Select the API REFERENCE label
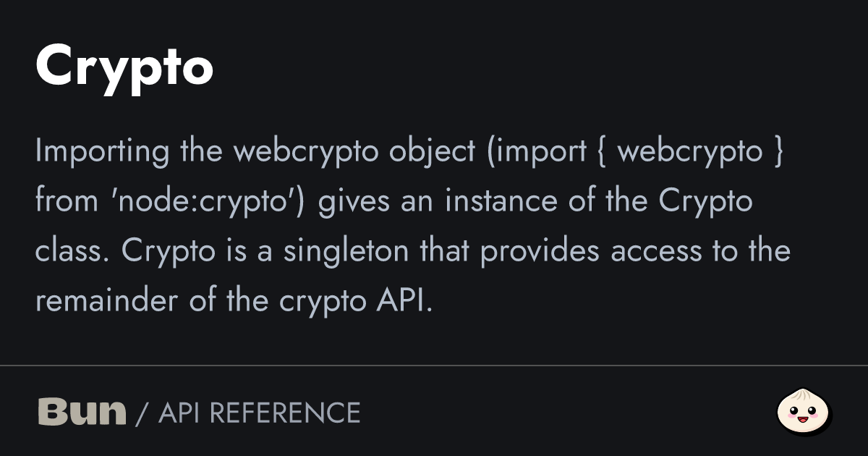Image resolution: width=868 pixels, height=456 pixels. click(259, 413)
